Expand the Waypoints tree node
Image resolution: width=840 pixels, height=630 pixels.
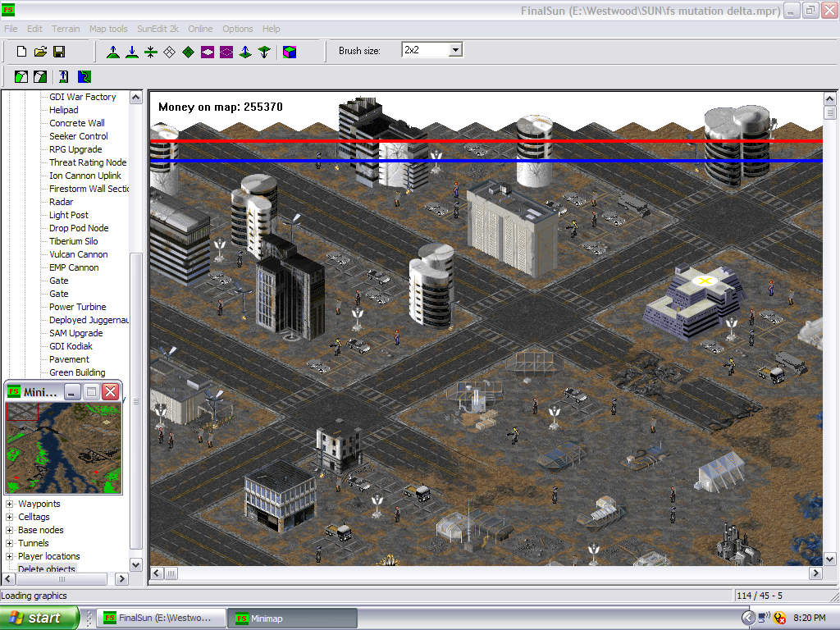pyautogui.click(x=9, y=504)
